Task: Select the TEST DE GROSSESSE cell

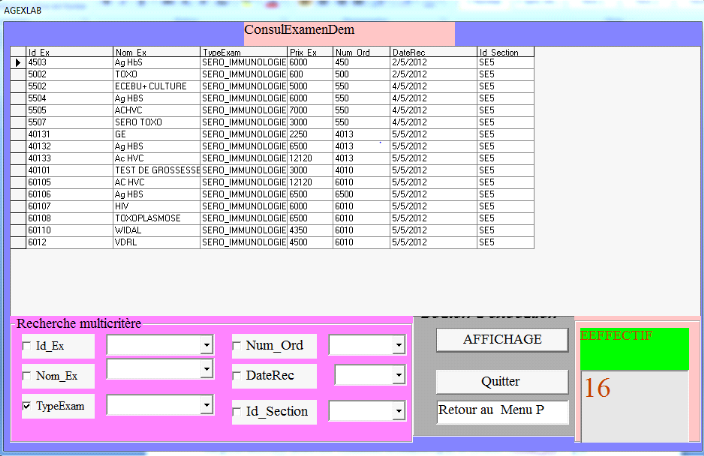Action: point(156,170)
